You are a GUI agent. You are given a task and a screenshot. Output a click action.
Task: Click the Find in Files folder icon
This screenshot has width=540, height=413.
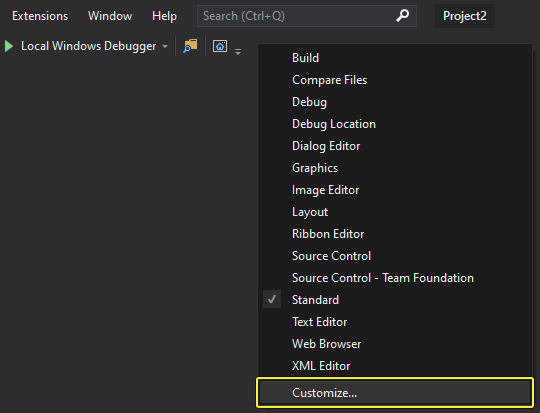(190, 46)
